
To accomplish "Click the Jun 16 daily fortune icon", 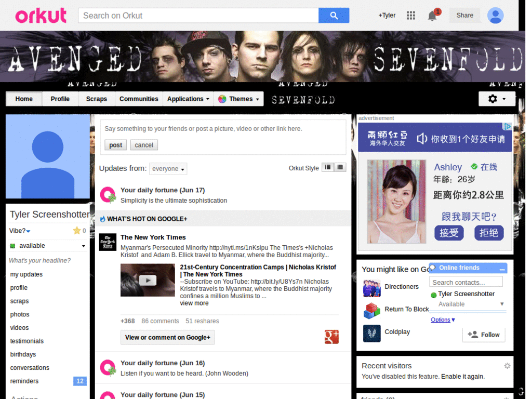I will tap(108, 368).
